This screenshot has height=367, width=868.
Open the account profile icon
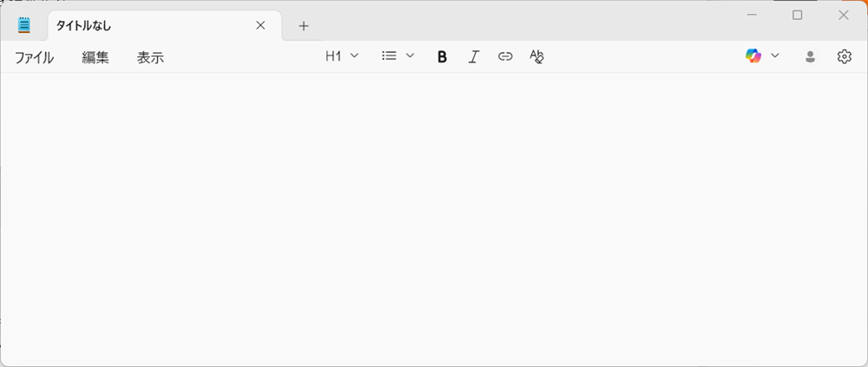[810, 56]
